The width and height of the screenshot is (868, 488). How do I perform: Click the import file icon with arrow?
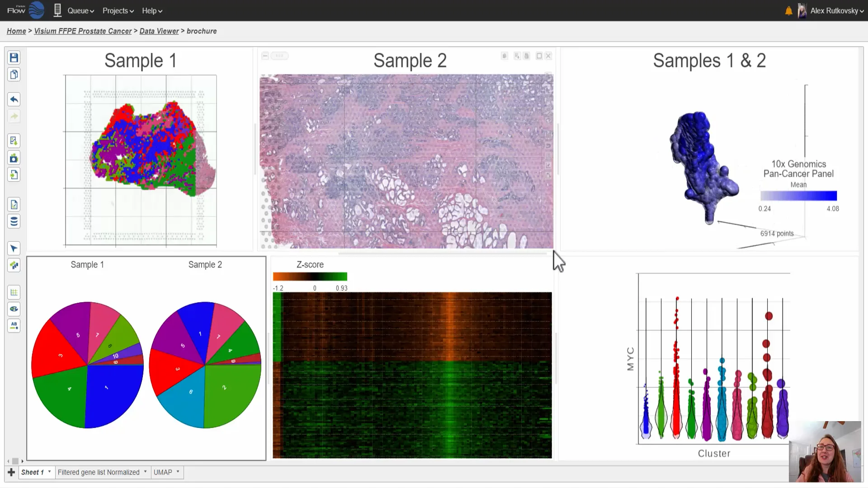click(14, 175)
